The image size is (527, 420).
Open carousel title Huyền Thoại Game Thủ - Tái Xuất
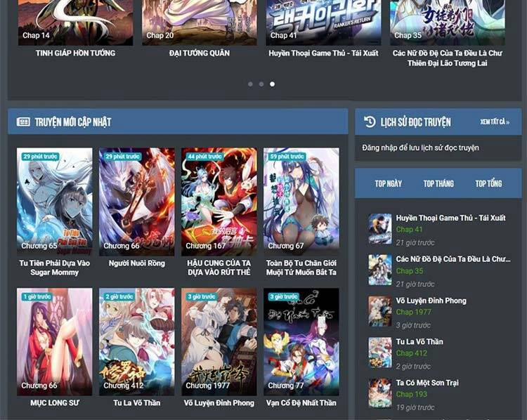323,53
